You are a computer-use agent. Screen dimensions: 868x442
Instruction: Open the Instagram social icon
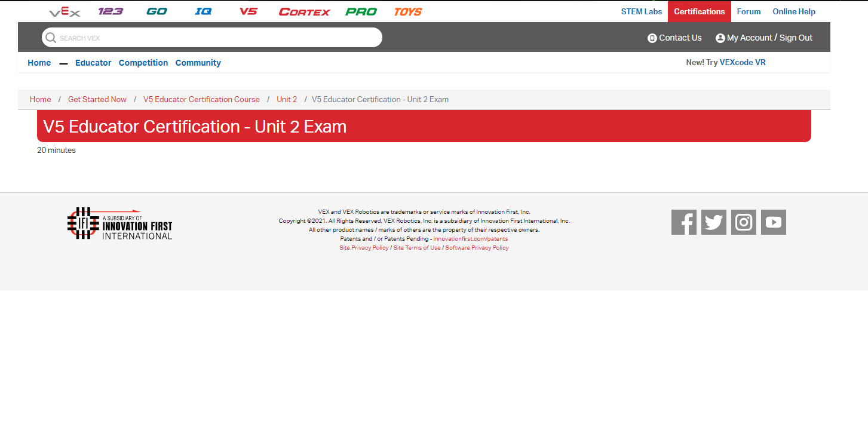[x=744, y=222]
